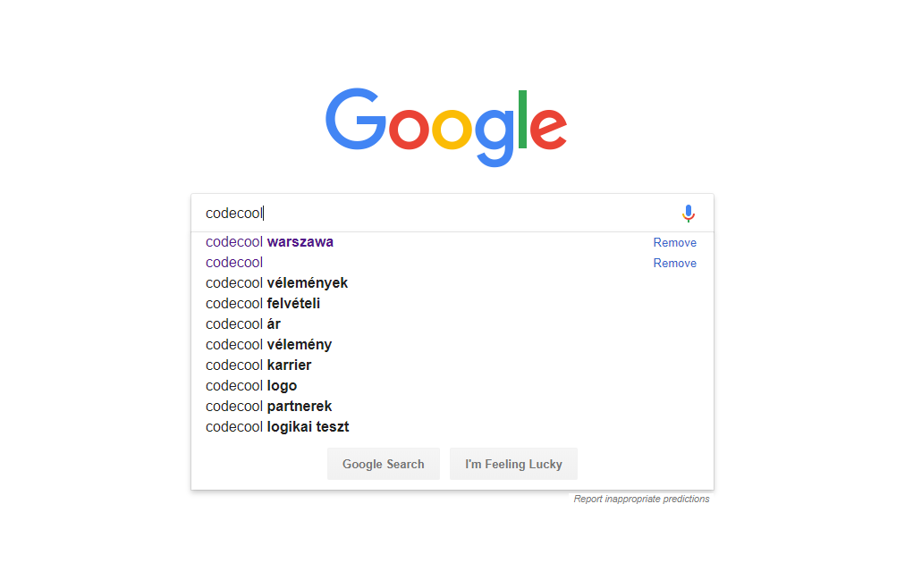The height and width of the screenshot is (588, 913).
Task: Click the voice search microphone icon
Action: 689,214
